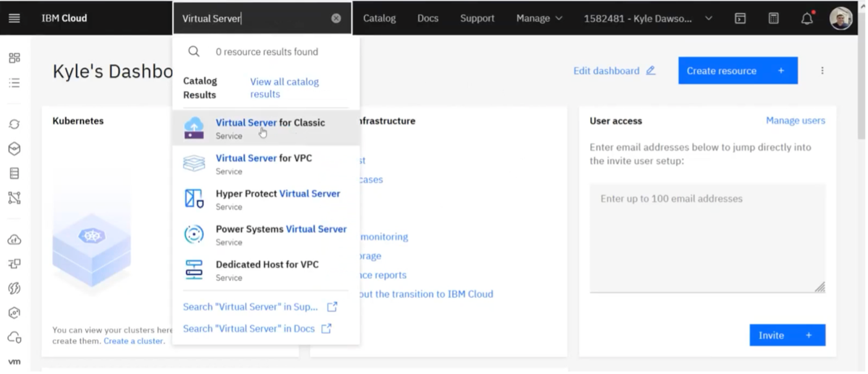Click the "Kubernetes" card title
This screenshot has height=374, width=868.
click(x=78, y=121)
